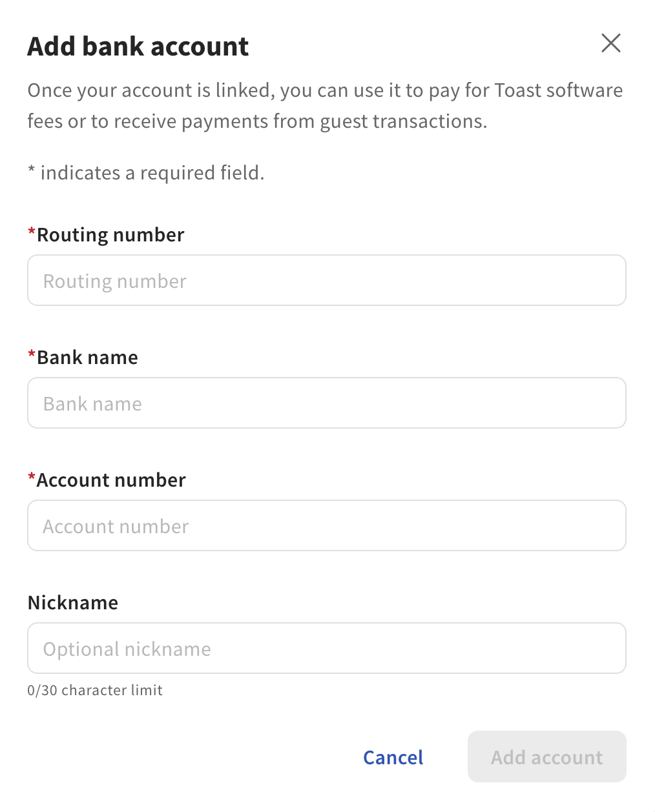Click the dialog description paragraph text
The height and width of the screenshot is (812, 655).
[323, 105]
